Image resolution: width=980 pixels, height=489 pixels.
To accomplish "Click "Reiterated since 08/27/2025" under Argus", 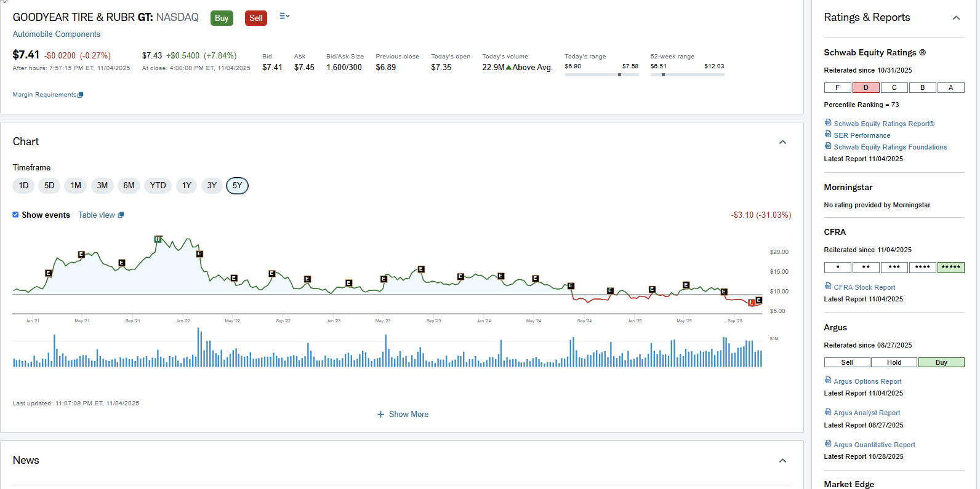I will coord(868,346).
